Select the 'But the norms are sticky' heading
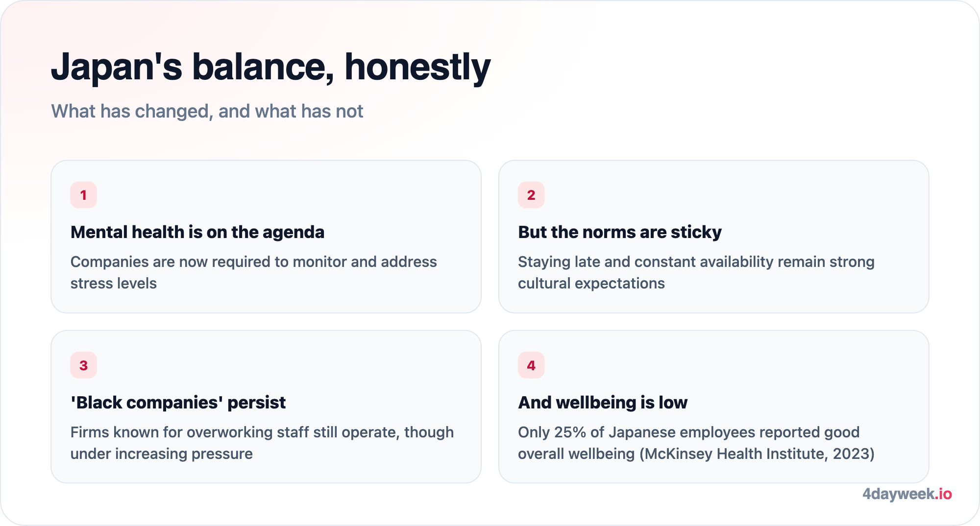The width and height of the screenshot is (980, 526). tap(620, 232)
